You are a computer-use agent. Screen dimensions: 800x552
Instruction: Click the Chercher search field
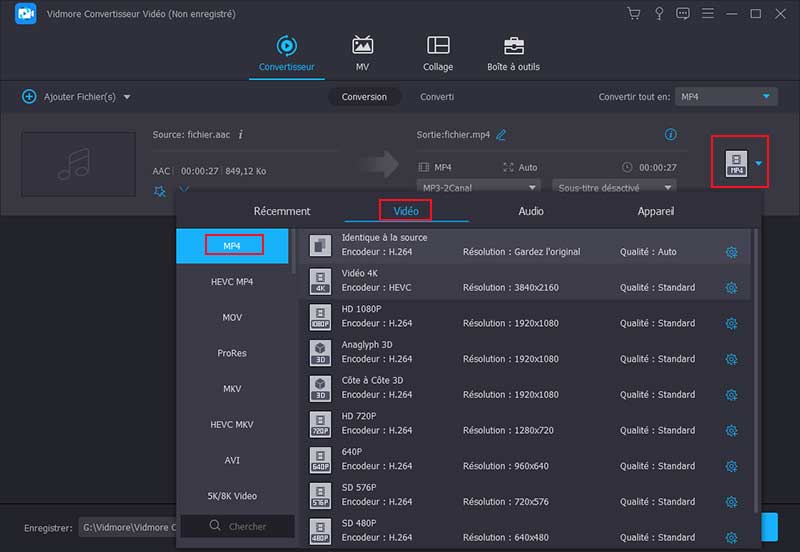pos(238,526)
